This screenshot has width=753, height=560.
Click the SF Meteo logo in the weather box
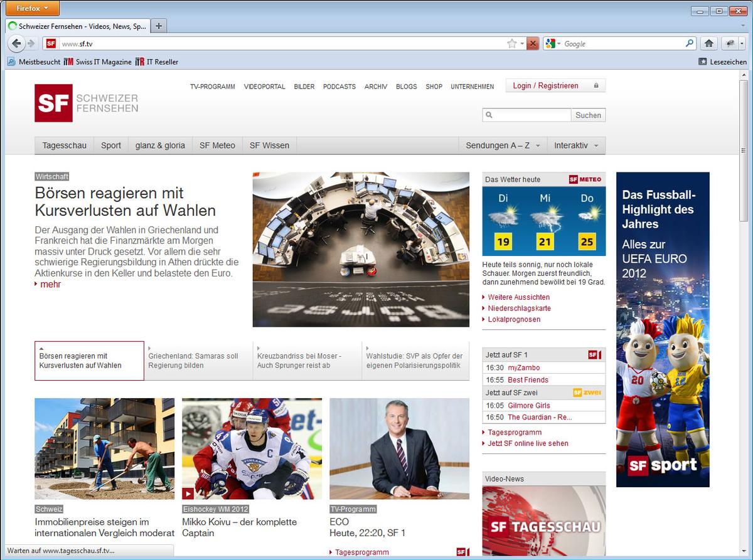(x=585, y=179)
